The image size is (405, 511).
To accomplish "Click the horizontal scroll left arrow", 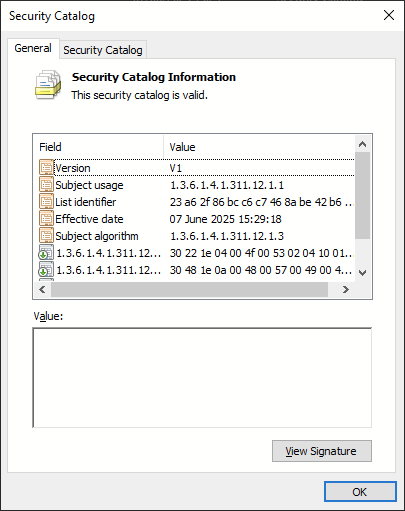I will [42, 289].
